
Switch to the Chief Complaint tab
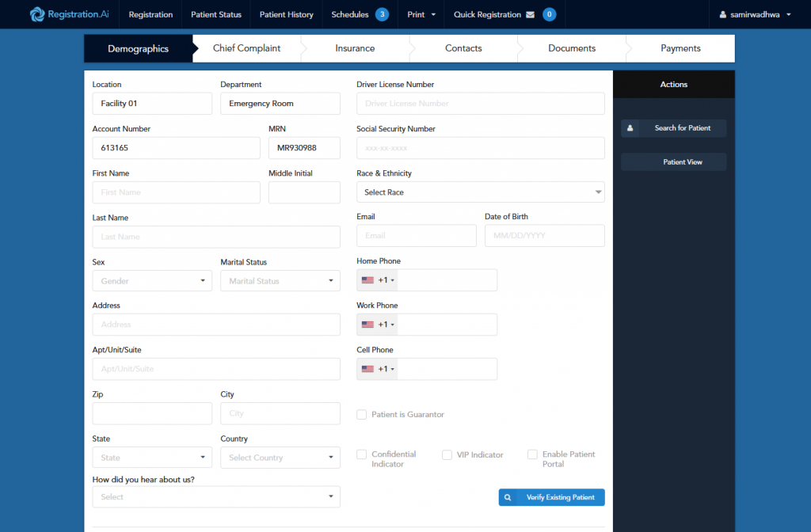pos(247,48)
